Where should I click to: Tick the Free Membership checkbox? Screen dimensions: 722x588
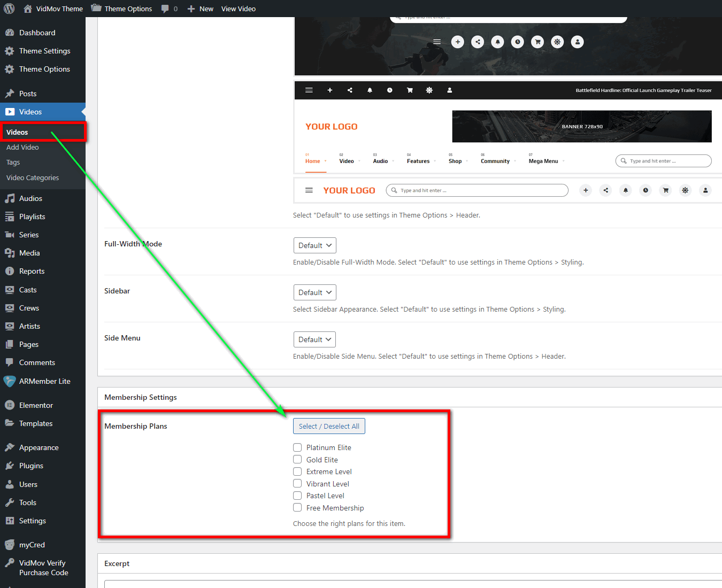pos(297,508)
